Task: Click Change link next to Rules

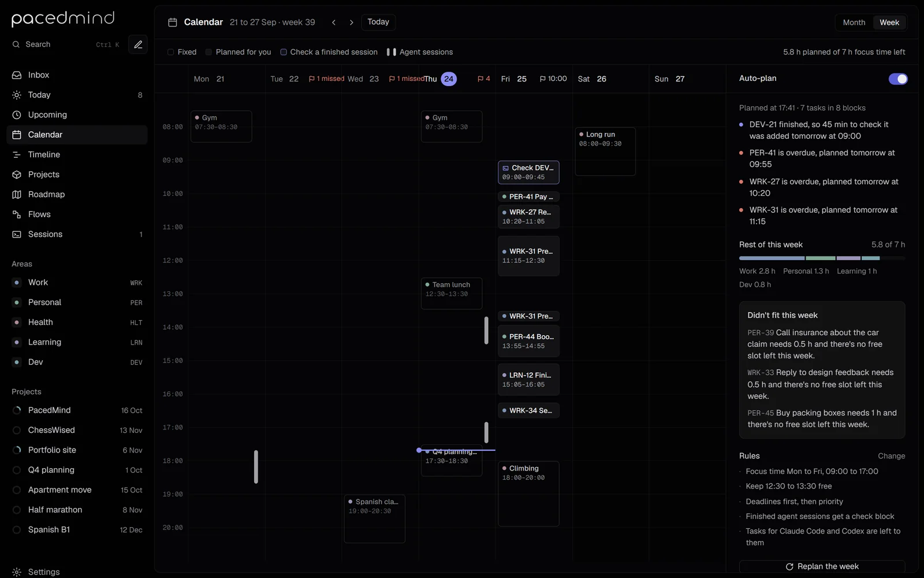Action: (891, 456)
